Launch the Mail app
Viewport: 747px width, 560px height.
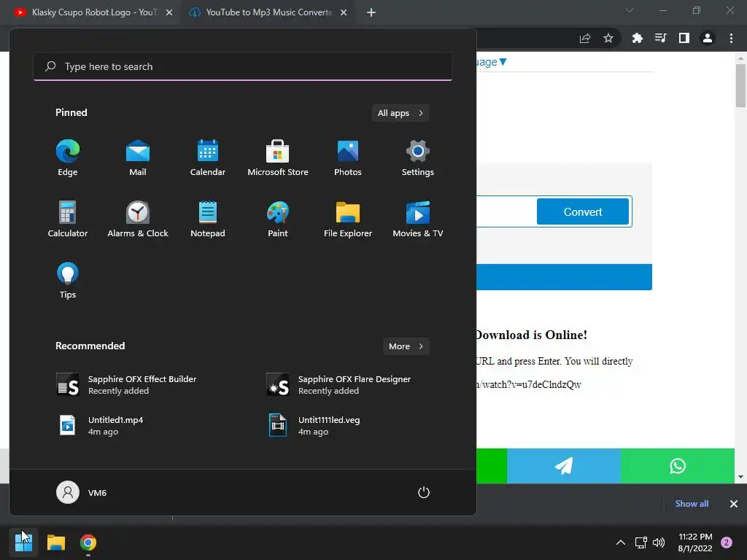coord(138,158)
